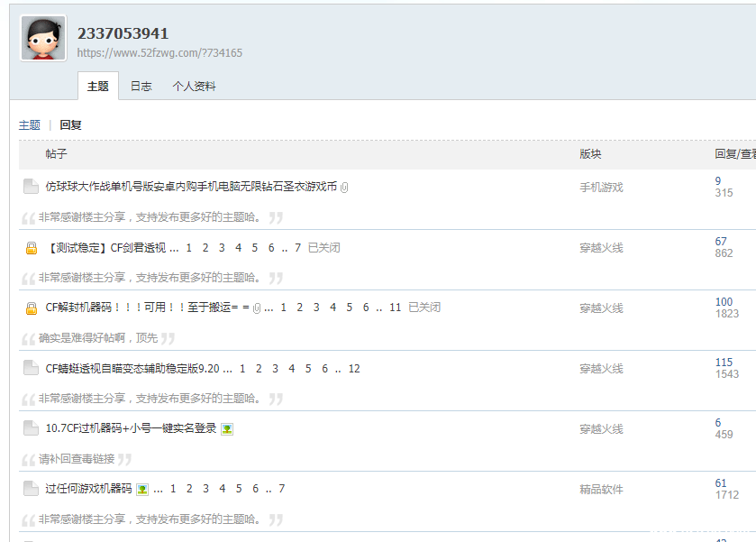This screenshot has width=756, height=542.
Task: Go to page 7 of 过任何游戏机器码 thread
Action: tap(282, 489)
